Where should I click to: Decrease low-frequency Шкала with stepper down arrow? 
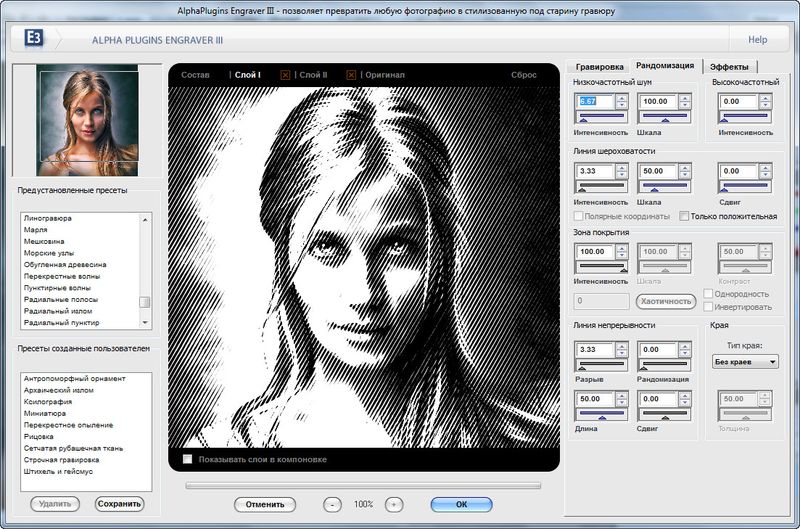click(685, 105)
